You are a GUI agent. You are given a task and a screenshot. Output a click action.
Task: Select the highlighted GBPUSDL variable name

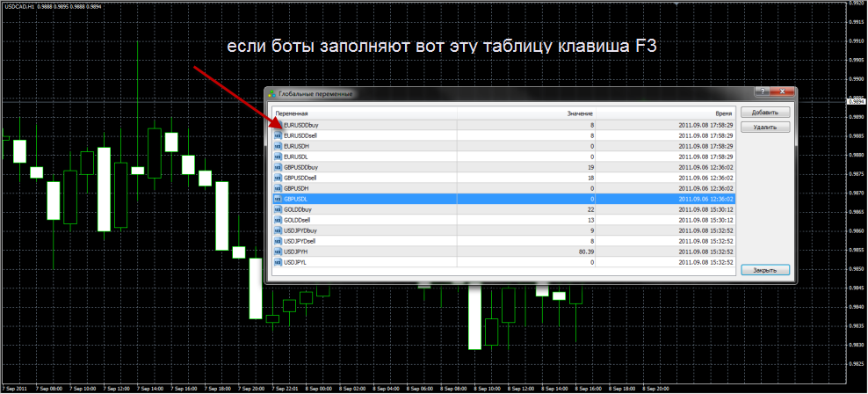(295, 199)
